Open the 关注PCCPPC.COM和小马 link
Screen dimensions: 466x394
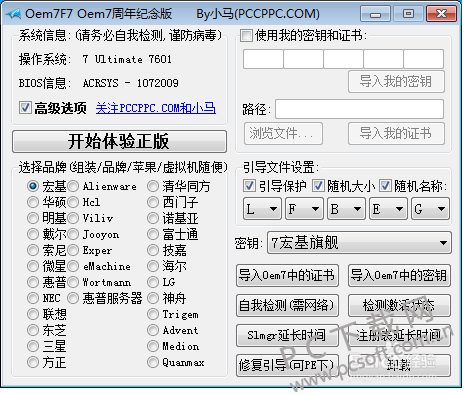[156, 108]
